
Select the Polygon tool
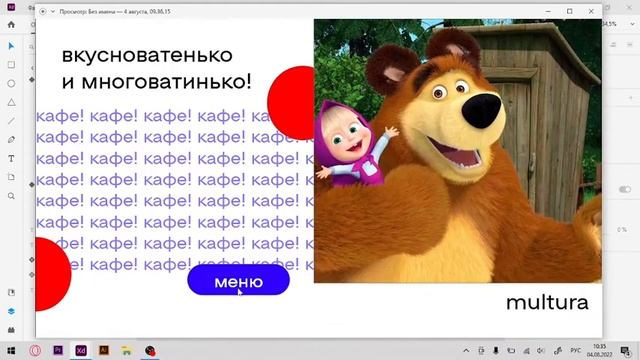(11, 102)
